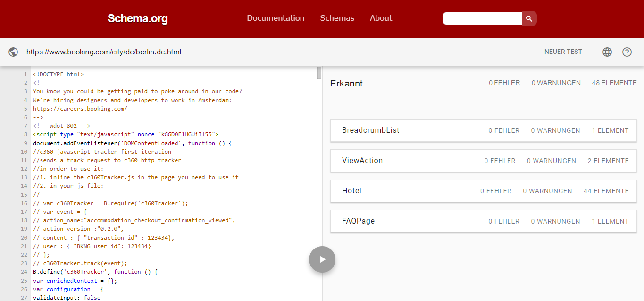The width and height of the screenshot is (644, 301).
Task: Click the <!DOCTYPE html> code line
Action: click(58, 74)
